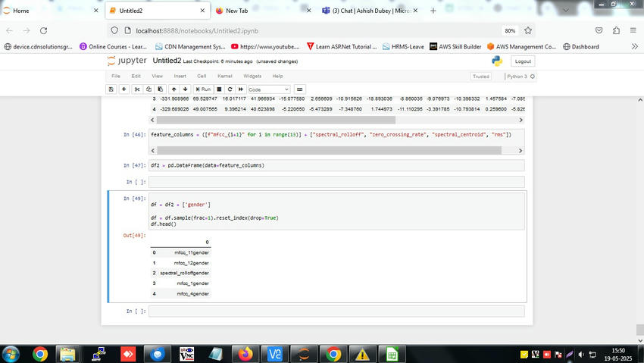Open the File menu
644x363 pixels.
coord(116,76)
